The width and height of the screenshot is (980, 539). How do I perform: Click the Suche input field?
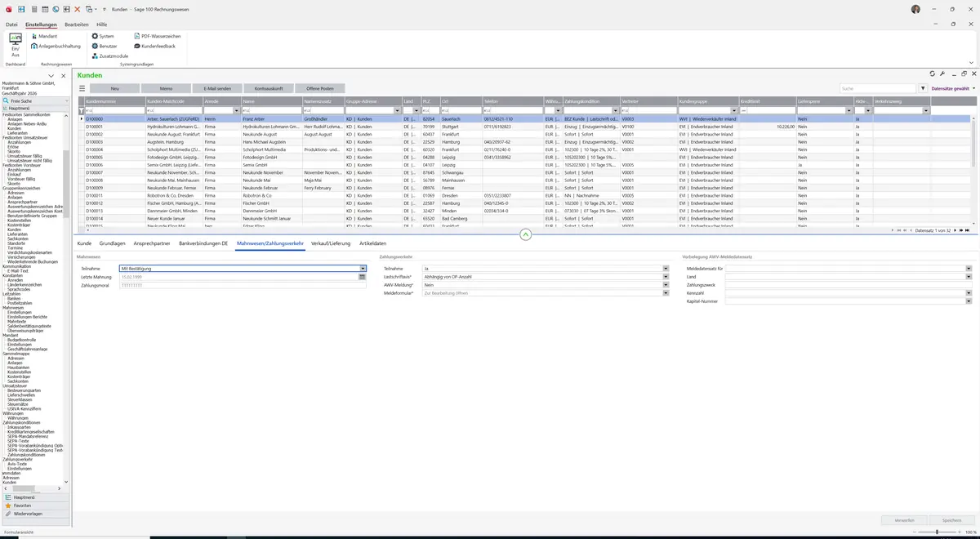coord(879,88)
